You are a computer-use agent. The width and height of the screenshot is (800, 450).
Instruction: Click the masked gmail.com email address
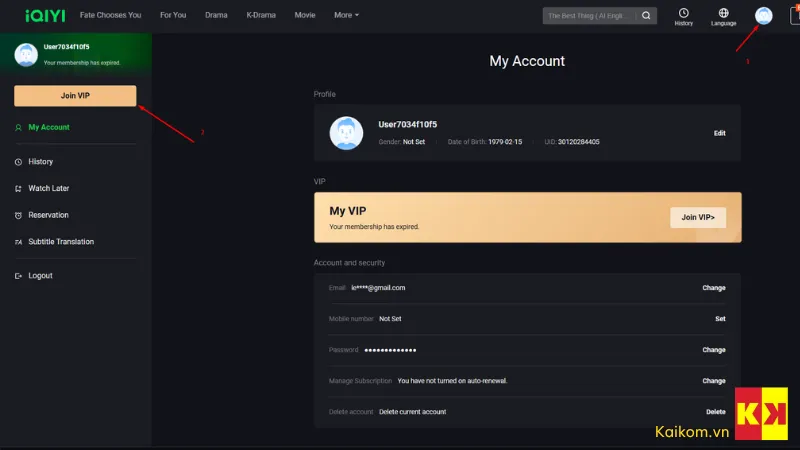[x=378, y=288]
